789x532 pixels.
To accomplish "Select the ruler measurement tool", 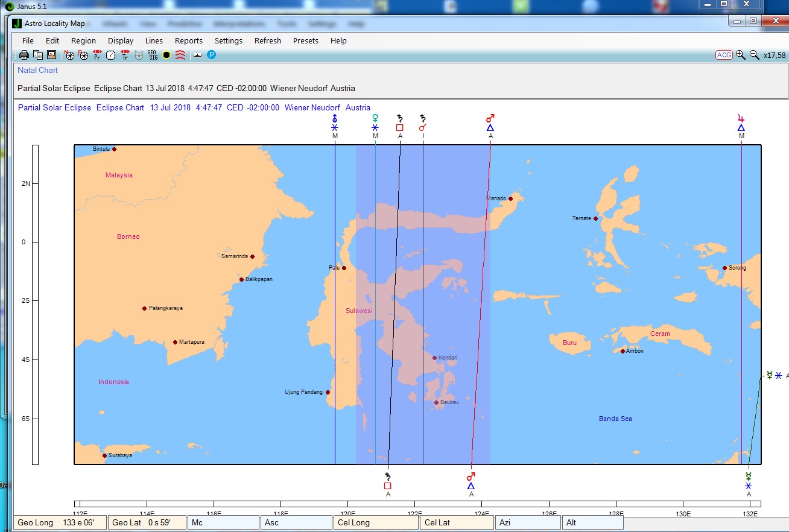I will coord(197,55).
